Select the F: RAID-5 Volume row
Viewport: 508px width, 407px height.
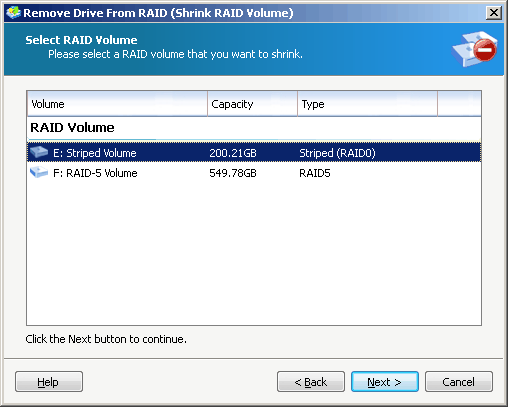254,173
